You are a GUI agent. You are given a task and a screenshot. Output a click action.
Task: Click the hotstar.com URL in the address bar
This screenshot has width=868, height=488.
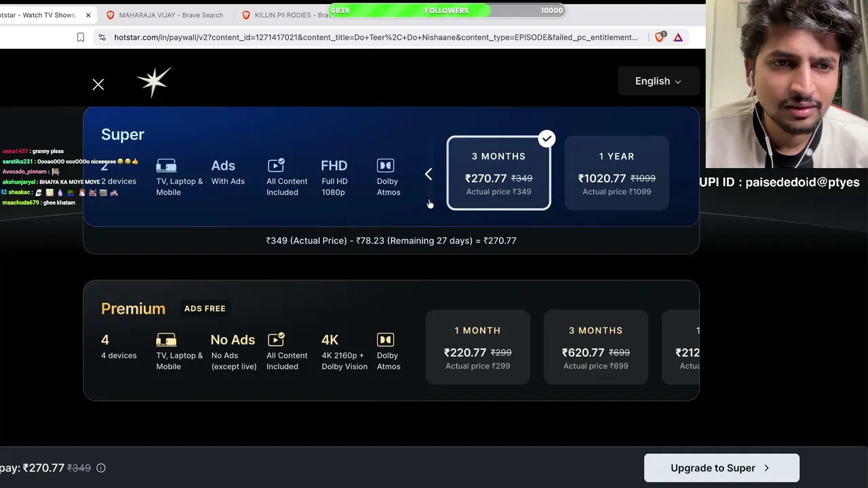pos(376,37)
